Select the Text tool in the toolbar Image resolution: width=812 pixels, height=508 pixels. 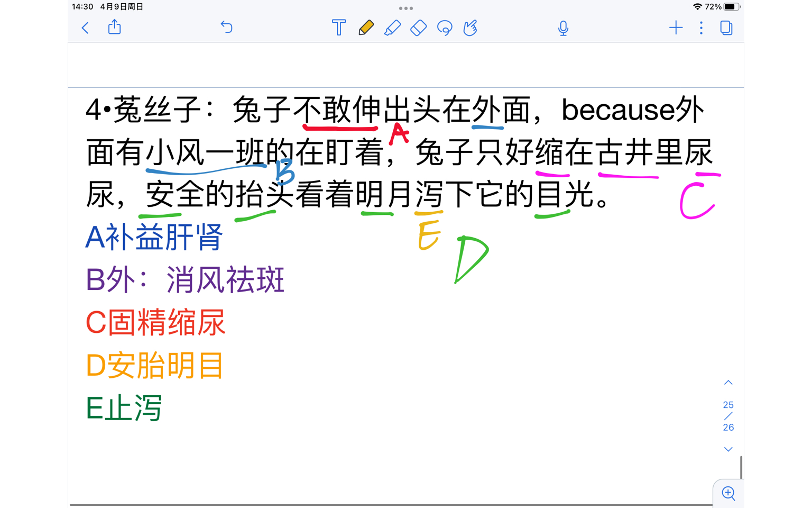click(338, 28)
